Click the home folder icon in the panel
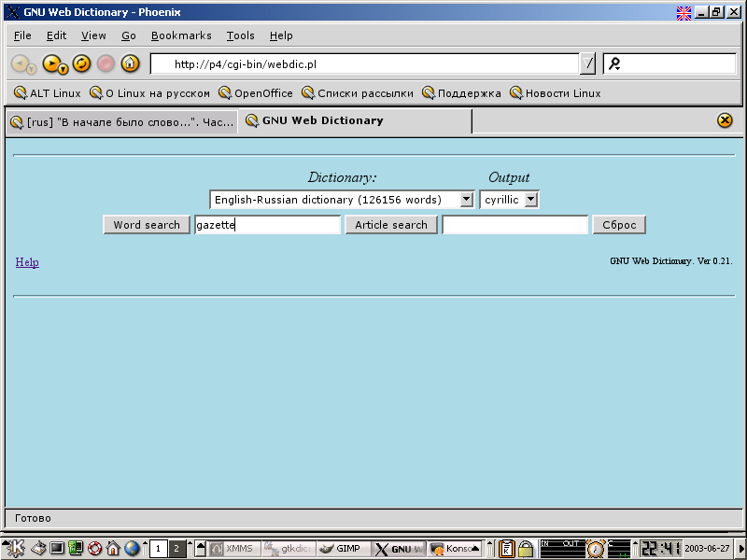747x560 pixels. click(x=113, y=549)
